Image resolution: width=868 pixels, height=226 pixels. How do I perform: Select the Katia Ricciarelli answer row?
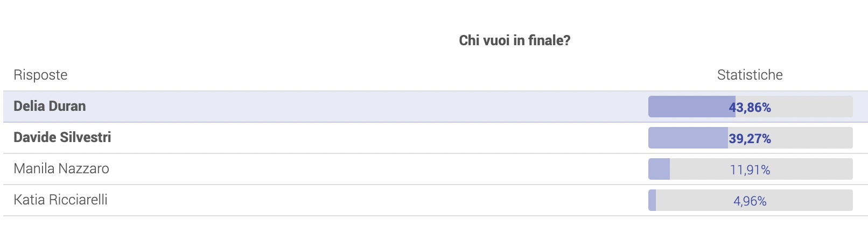435,200
